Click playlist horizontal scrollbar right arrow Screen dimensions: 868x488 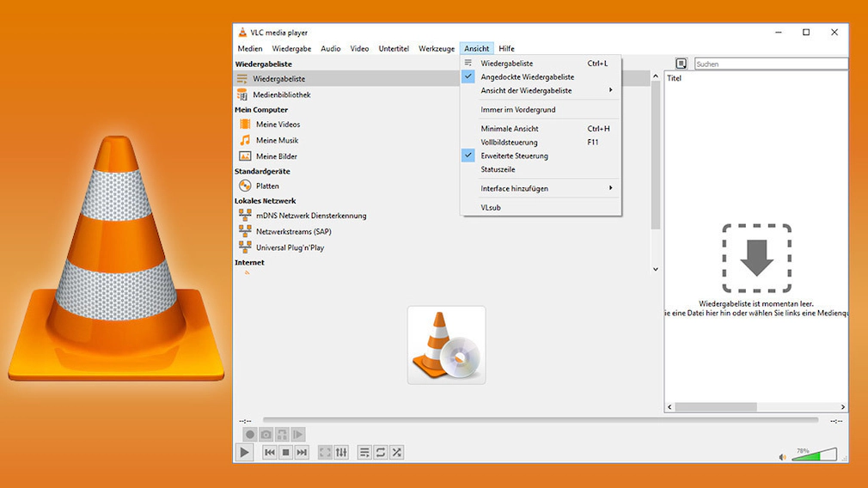pyautogui.click(x=843, y=406)
